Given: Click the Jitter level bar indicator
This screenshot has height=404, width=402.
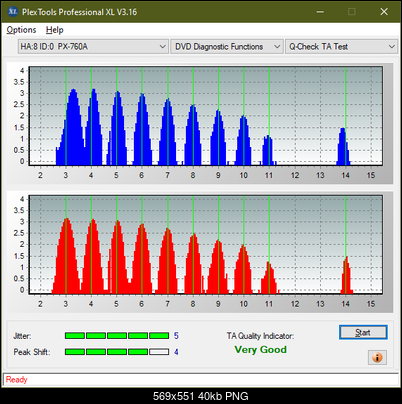Looking at the screenshot, I should (x=117, y=336).
